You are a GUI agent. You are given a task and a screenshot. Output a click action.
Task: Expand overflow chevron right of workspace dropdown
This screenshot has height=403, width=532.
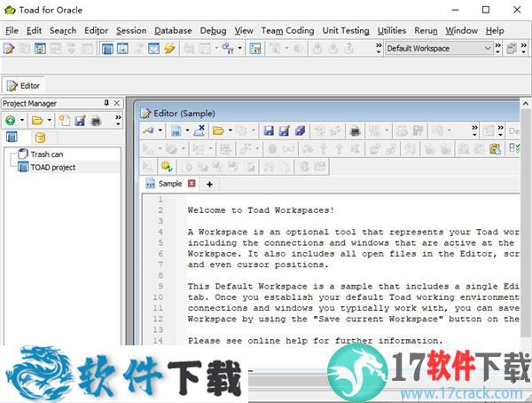497,48
